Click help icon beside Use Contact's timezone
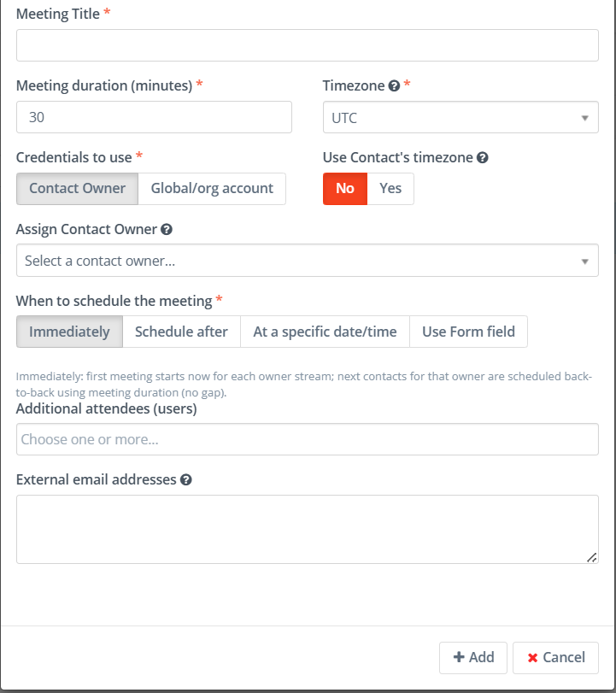The height and width of the screenshot is (693, 616). [x=483, y=158]
